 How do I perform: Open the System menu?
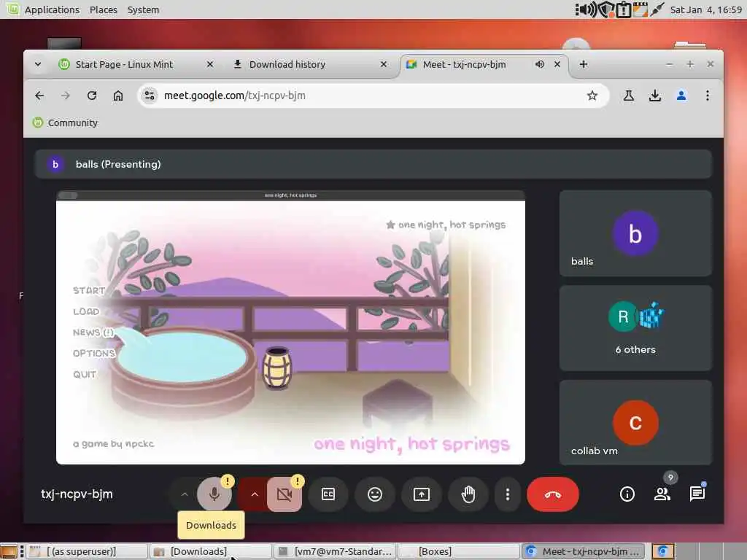click(144, 9)
